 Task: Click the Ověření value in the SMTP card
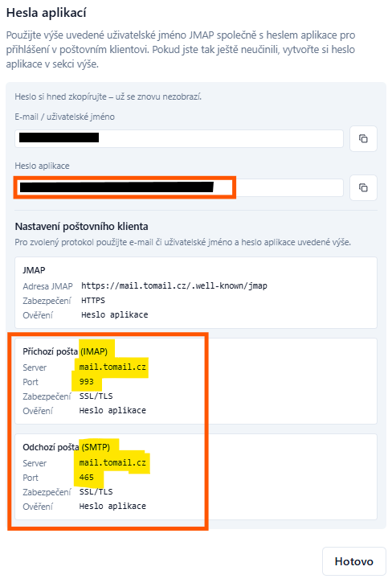pos(112,506)
